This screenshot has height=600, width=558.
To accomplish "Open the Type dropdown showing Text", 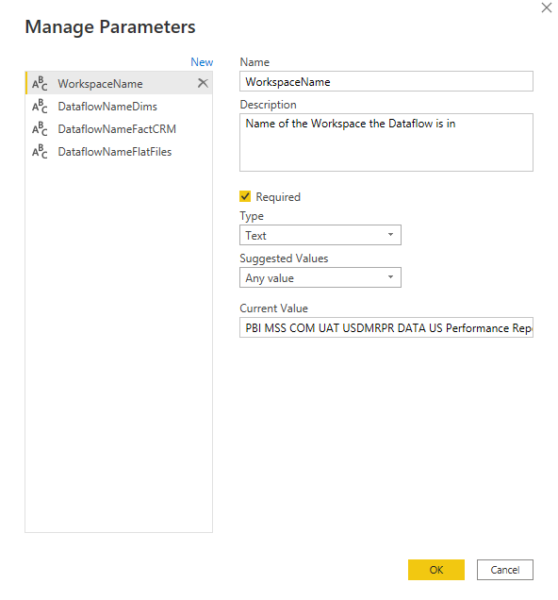I will 320,235.
